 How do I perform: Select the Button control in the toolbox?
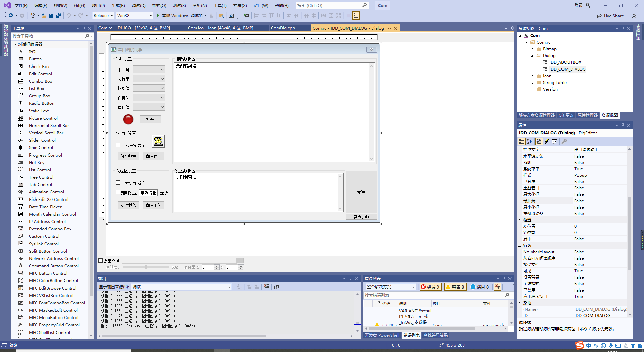(x=35, y=59)
